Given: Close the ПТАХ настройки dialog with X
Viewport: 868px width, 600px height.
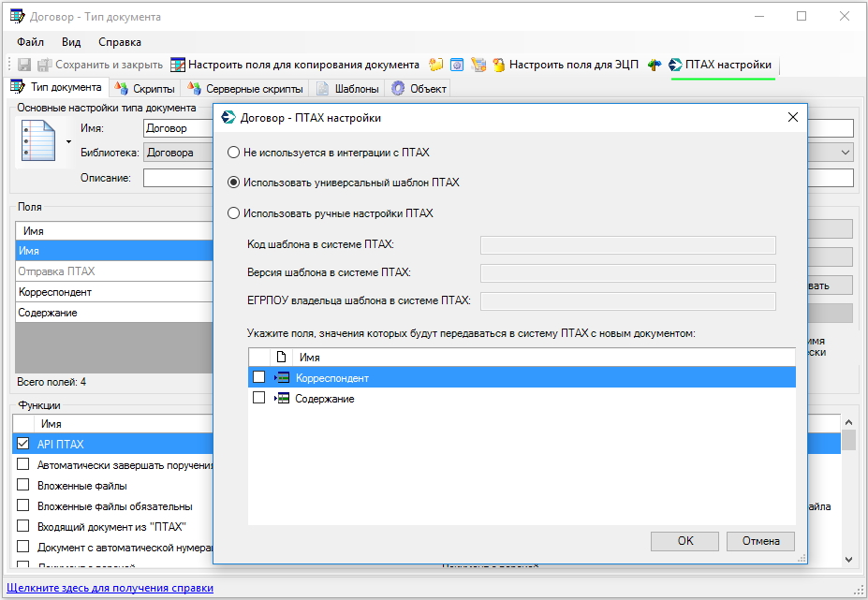Looking at the screenshot, I should coord(793,117).
